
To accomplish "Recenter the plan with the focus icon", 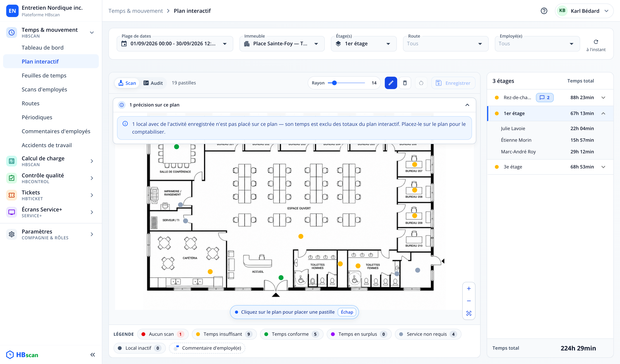I will point(469,313).
